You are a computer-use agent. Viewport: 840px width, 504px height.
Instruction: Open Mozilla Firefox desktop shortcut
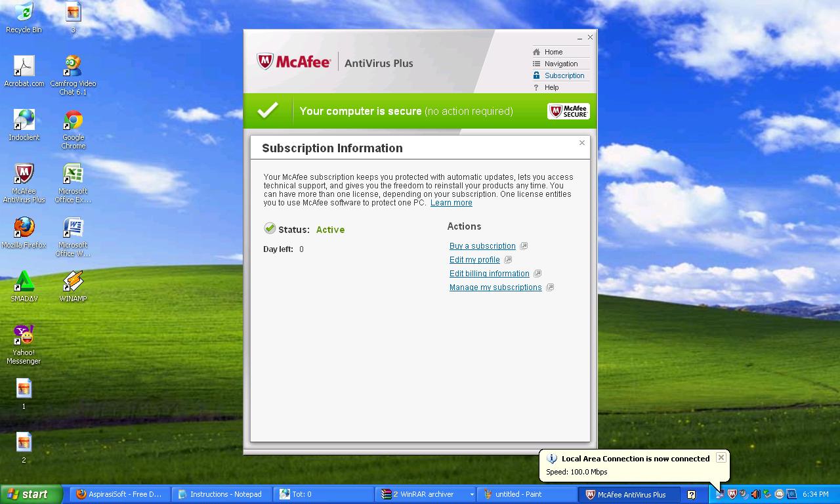click(24, 232)
